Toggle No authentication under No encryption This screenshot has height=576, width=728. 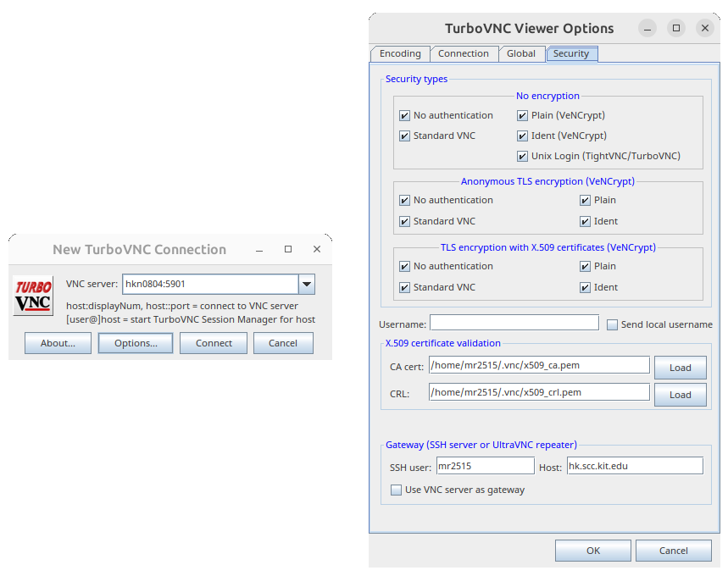pyautogui.click(x=404, y=115)
